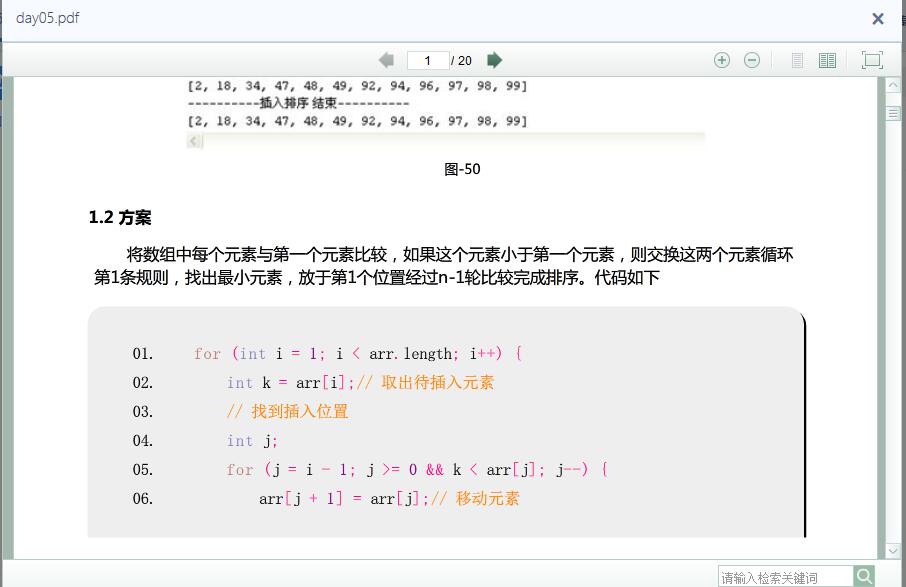The height and width of the screenshot is (587, 906).
Task: Click the vertical scrollbar thumb
Action: tap(893, 114)
